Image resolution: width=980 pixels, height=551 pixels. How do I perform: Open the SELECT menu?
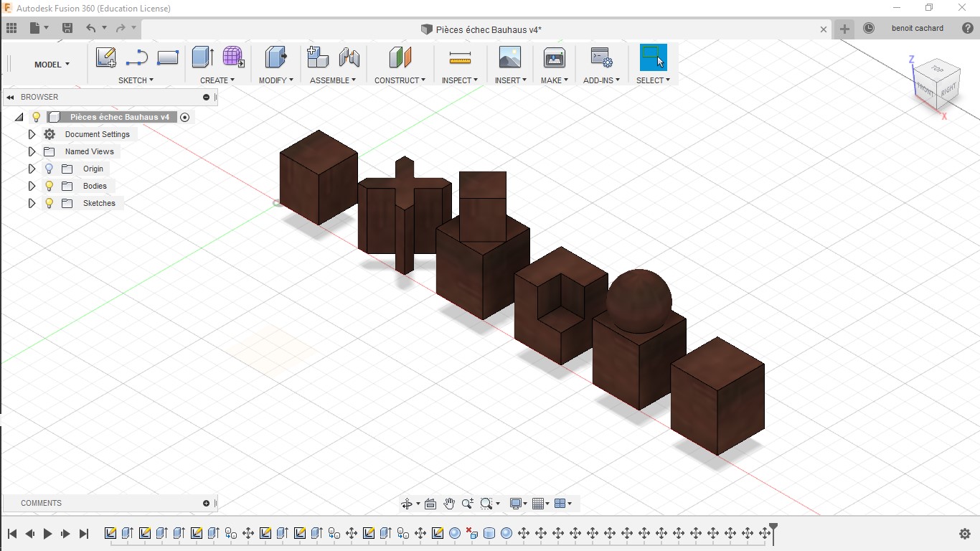pos(653,80)
